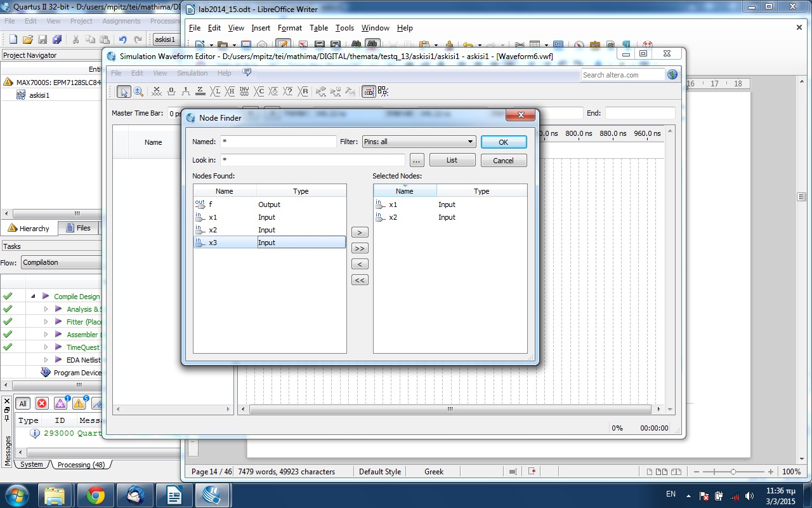The height and width of the screenshot is (508, 812).
Task: Click the Arbitrary Value (?) waveform icon
Action: point(288,91)
